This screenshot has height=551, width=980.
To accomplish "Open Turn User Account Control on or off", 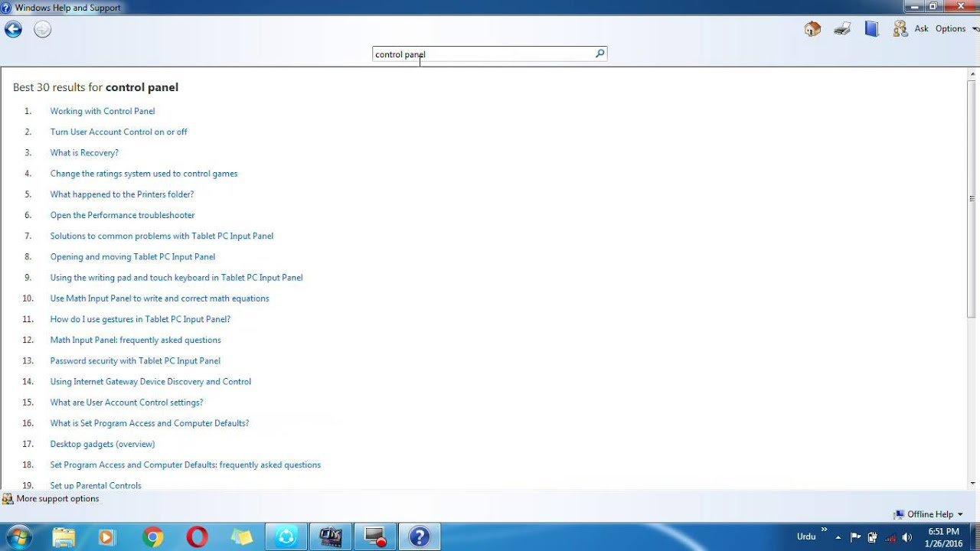I will (x=119, y=132).
